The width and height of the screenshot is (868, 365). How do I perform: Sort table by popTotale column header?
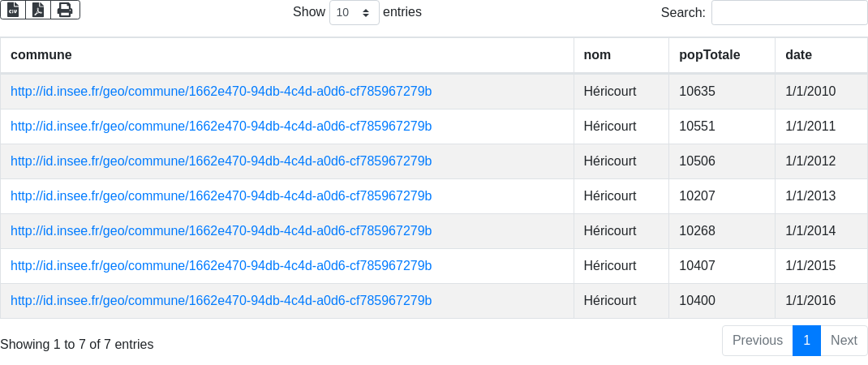(722, 55)
